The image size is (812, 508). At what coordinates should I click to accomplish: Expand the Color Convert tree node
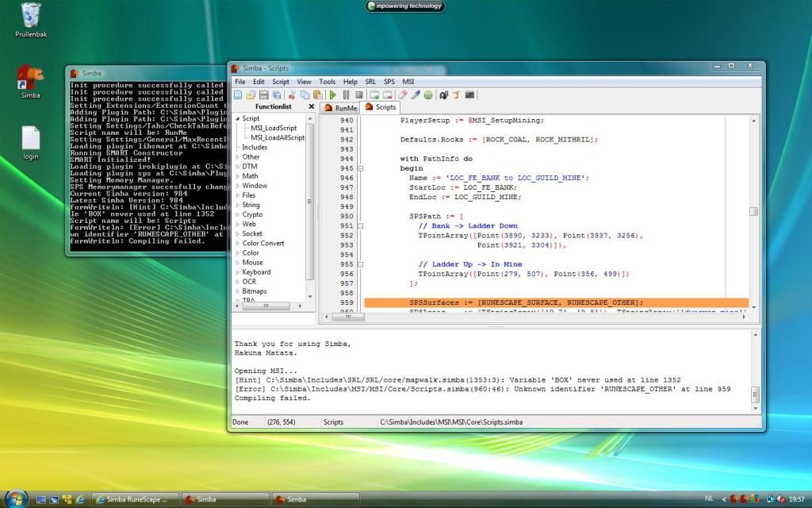coord(237,243)
